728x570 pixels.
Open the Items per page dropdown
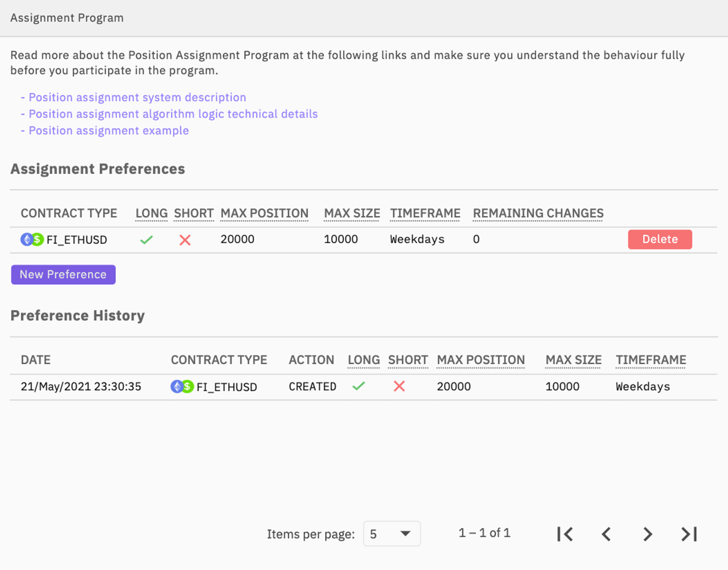pyautogui.click(x=392, y=533)
